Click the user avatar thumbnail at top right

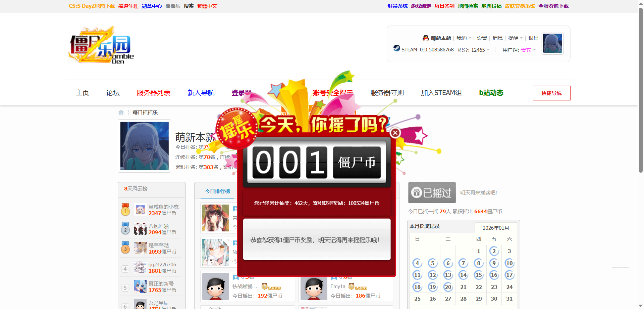(x=552, y=43)
